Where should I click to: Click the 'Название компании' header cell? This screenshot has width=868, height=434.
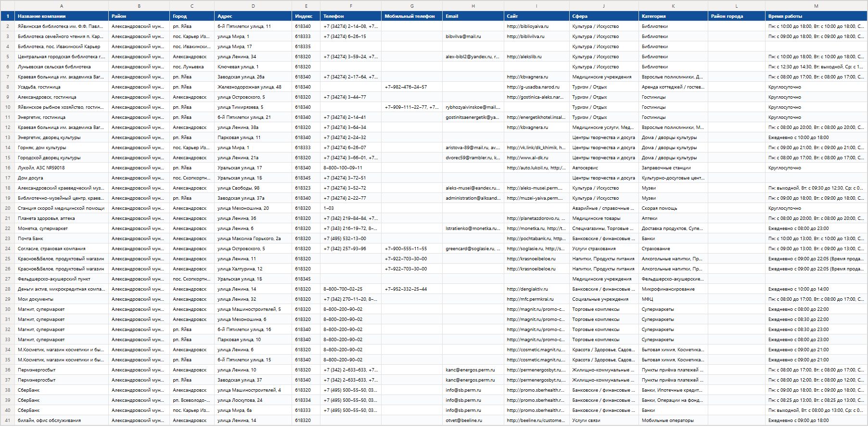tap(62, 16)
